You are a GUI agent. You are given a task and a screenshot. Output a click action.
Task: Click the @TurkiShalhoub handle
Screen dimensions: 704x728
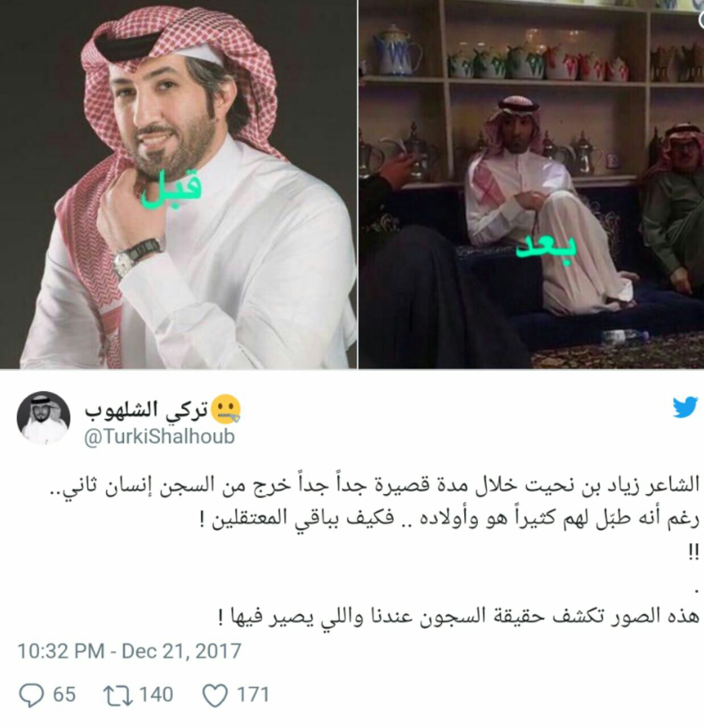159,437
